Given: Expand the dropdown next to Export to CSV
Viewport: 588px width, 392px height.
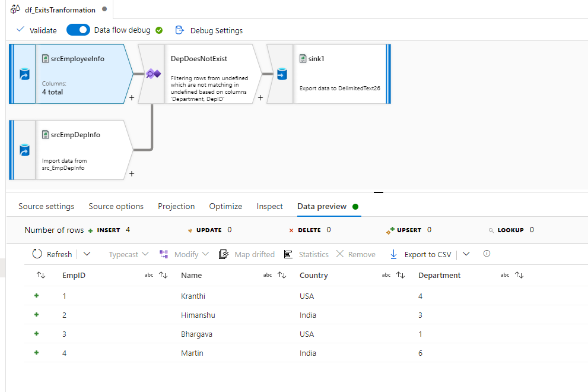Looking at the screenshot, I should pos(466,254).
